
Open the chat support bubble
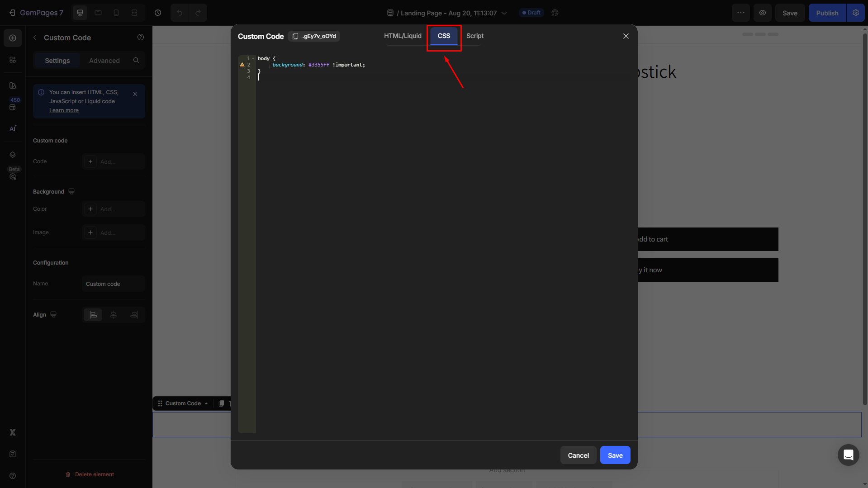click(849, 455)
